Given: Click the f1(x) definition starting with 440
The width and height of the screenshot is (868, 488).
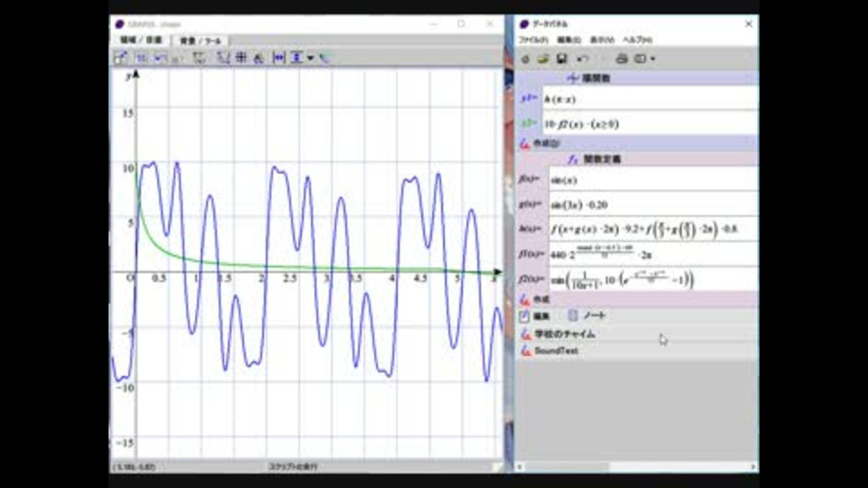Looking at the screenshot, I should (653, 254).
